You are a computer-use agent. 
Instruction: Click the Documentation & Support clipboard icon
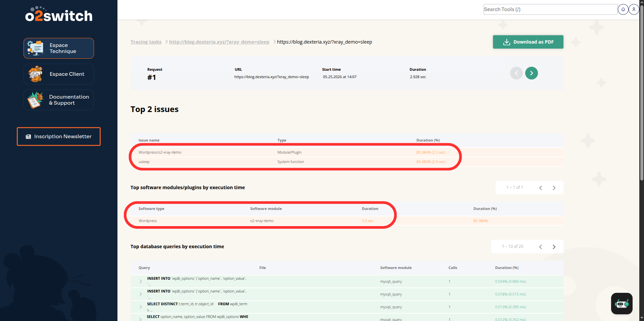36,100
